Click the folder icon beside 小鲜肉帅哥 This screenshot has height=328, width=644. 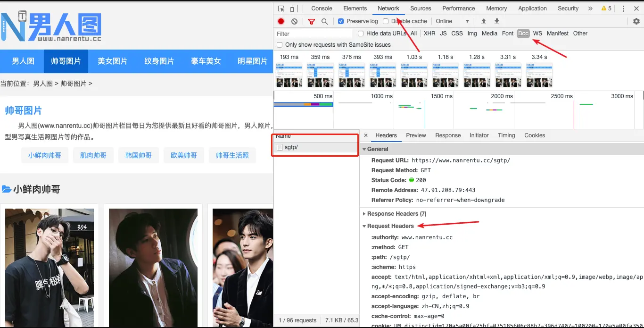(6, 189)
